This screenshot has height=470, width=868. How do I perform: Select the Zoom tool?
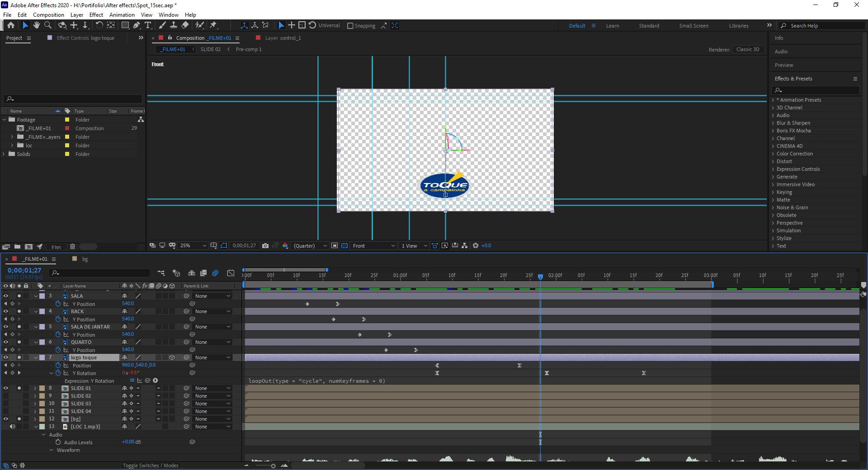tap(48, 25)
